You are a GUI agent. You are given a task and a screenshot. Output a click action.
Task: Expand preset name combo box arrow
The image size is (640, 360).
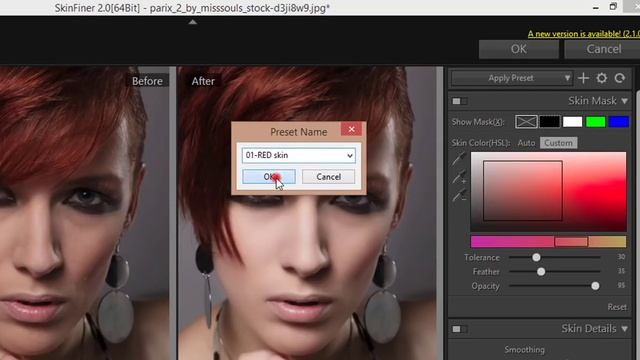[349, 156]
